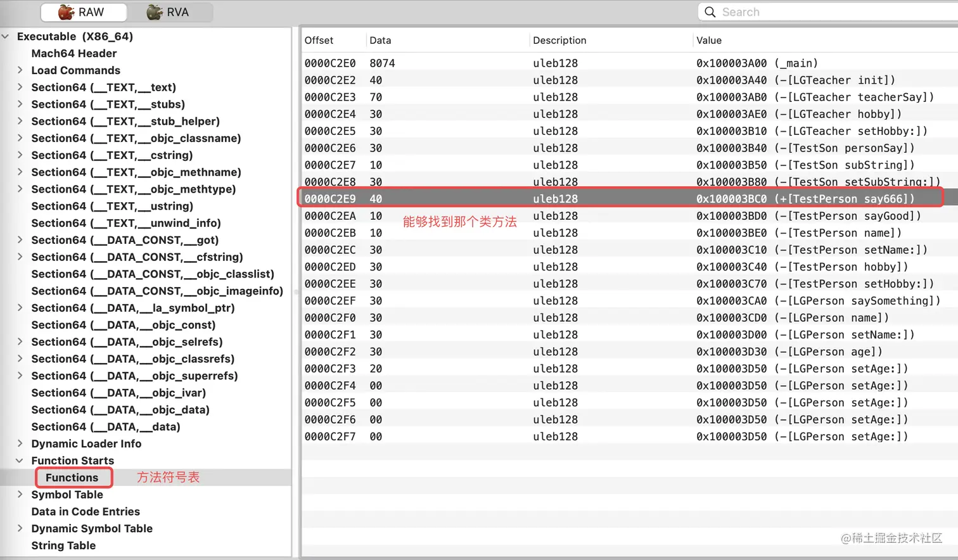Select Section64 (__DATA,__data)
The width and height of the screenshot is (958, 560).
pos(106,427)
